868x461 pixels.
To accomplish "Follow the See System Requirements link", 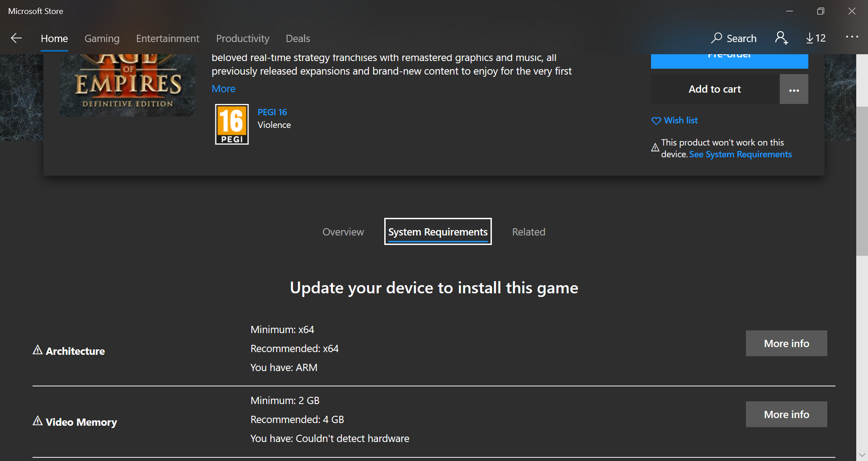I will tap(740, 154).
